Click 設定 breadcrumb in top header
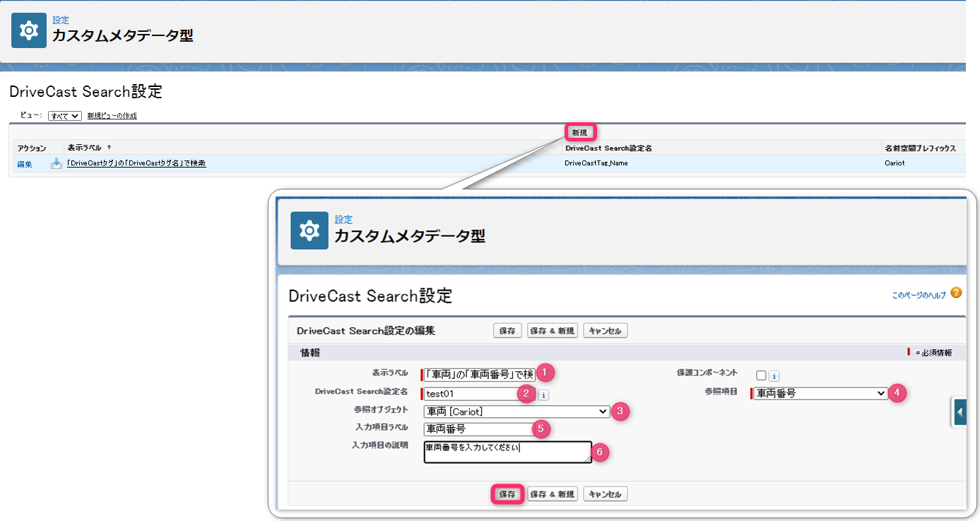The image size is (980, 521). [61, 21]
